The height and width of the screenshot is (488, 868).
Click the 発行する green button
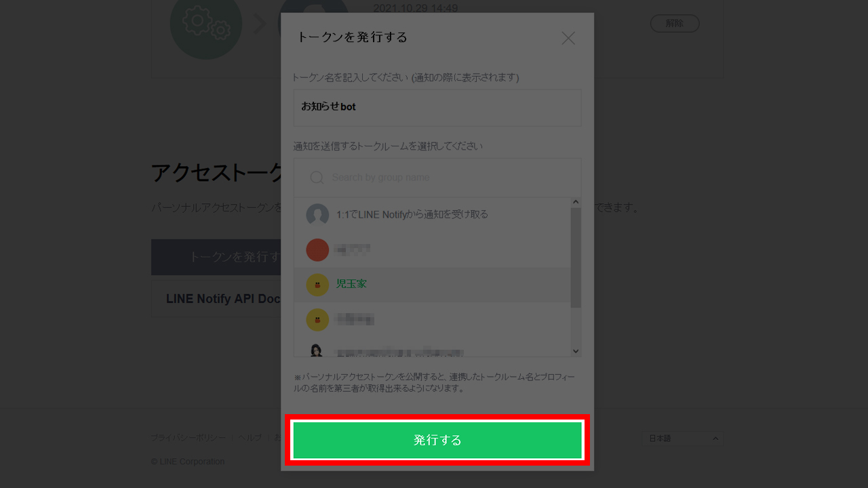(437, 440)
